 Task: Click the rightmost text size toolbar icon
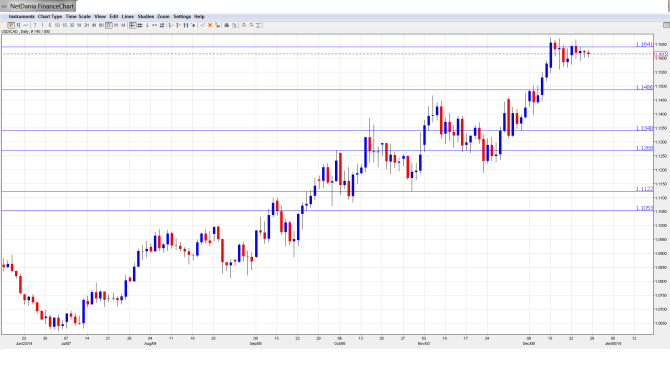[258, 26]
